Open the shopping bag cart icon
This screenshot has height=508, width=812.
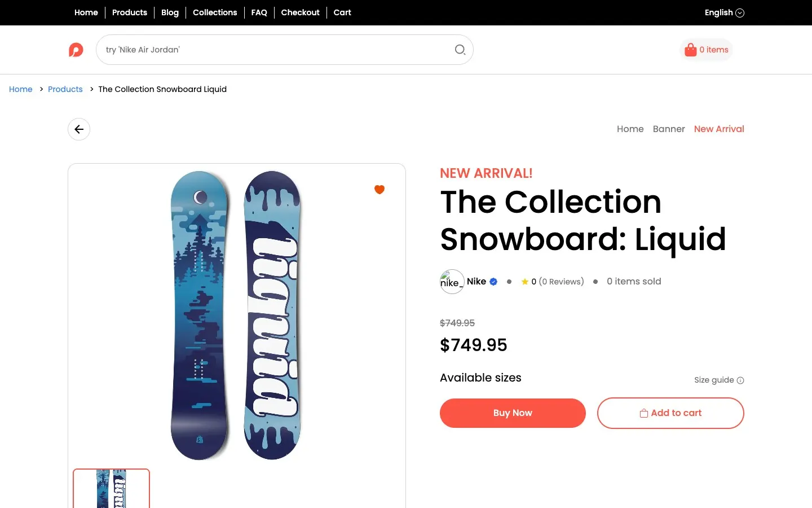click(x=690, y=50)
